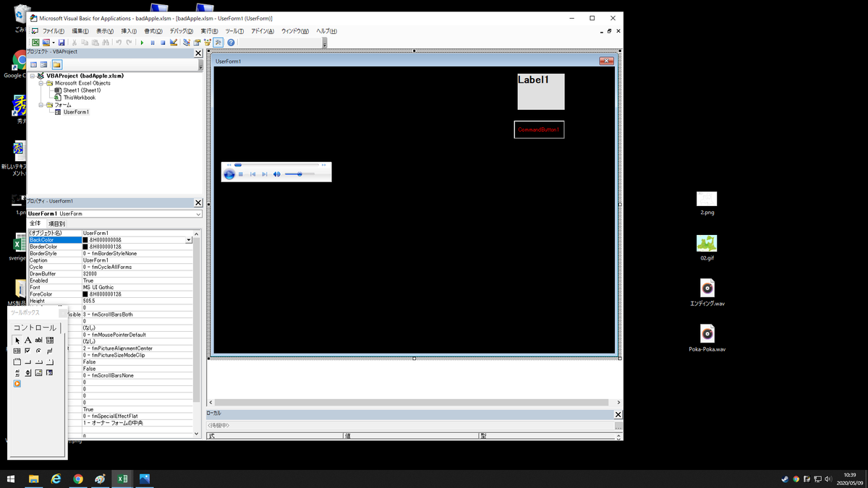Open the Object Browser from the toolbar

(x=207, y=42)
